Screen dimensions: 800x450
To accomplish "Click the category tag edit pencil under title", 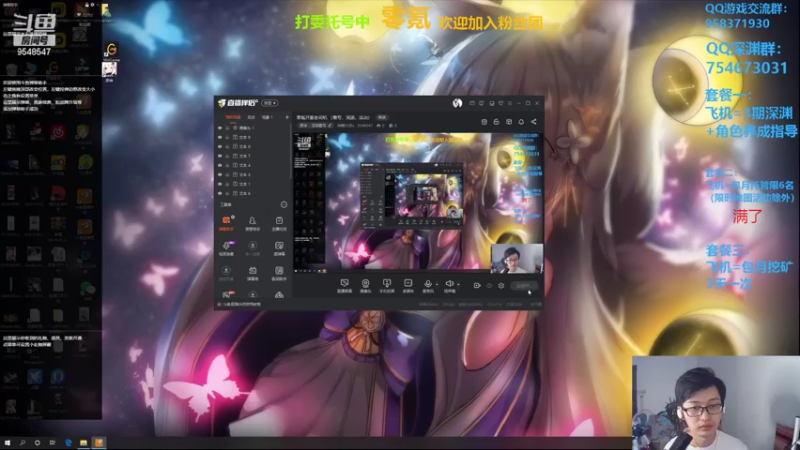I will tap(330, 126).
